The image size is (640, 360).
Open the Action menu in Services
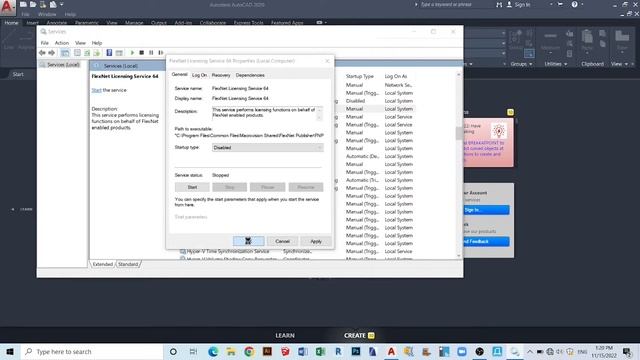[62, 43]
